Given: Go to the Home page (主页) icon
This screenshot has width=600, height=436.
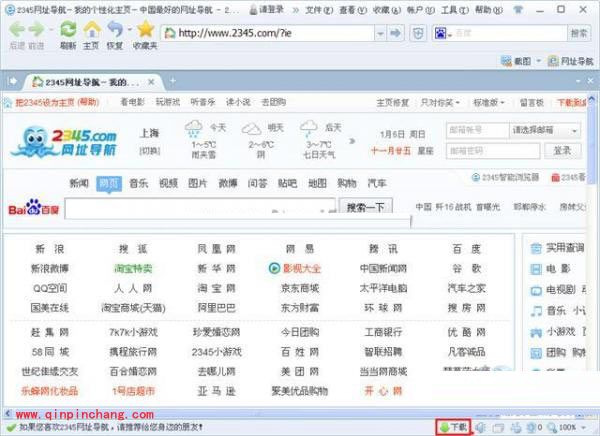Looking at the screenshot, I should (92, 29).
